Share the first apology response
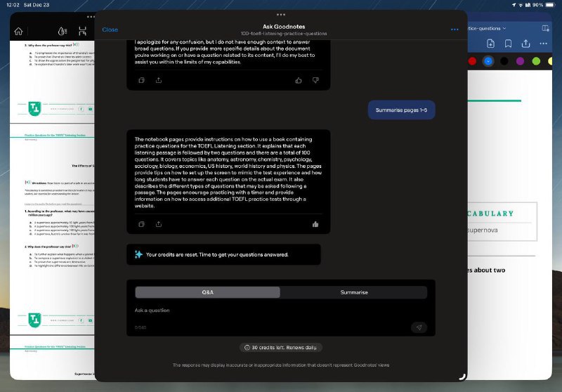Image resolution: width=562 pixels, height=392 pixels. (x=159, y=80)
